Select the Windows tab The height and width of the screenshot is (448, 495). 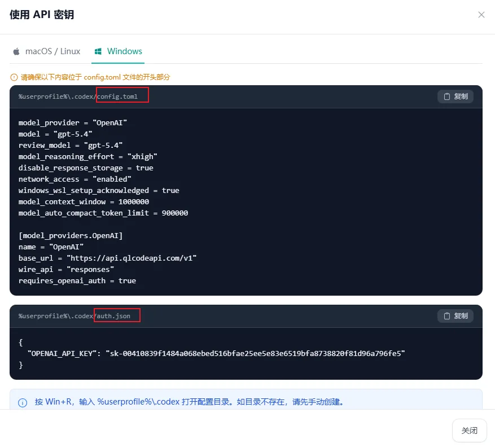[x=118, y=51]
